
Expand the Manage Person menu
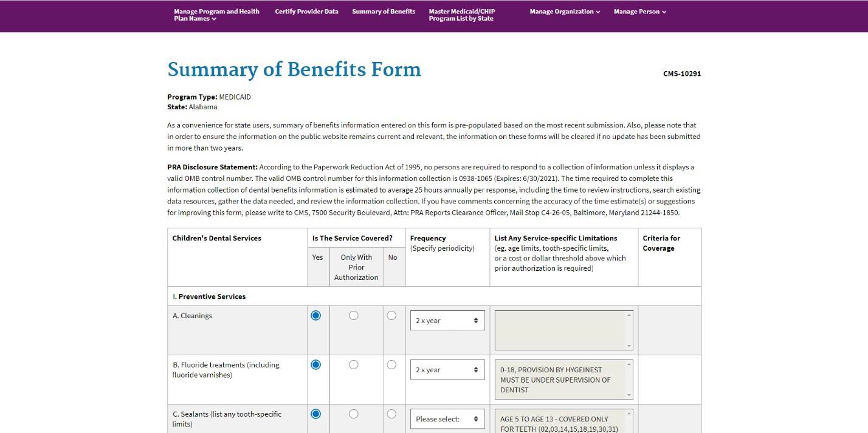(640, 12)
